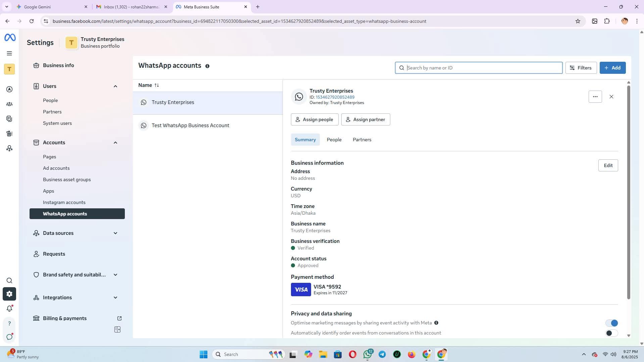Open the Settings gear in the left rail
This screenshot has height=362, width=644.
pos(9,294)
